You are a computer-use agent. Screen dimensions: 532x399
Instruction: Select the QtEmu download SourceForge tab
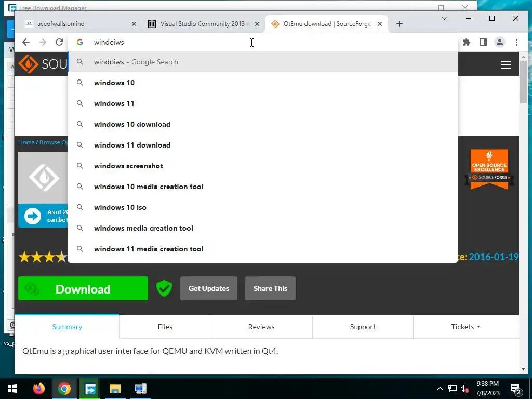click(x=326, y=24)
